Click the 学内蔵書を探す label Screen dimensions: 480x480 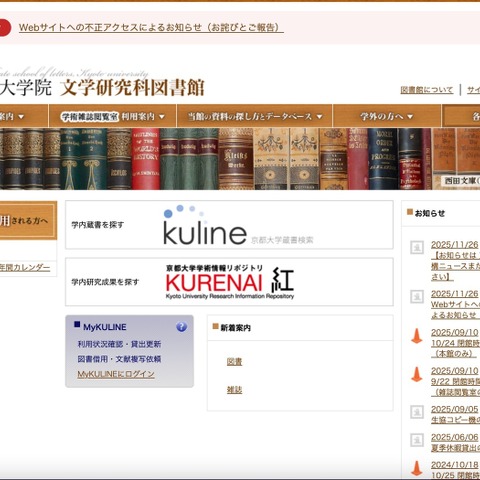[98, 225]
